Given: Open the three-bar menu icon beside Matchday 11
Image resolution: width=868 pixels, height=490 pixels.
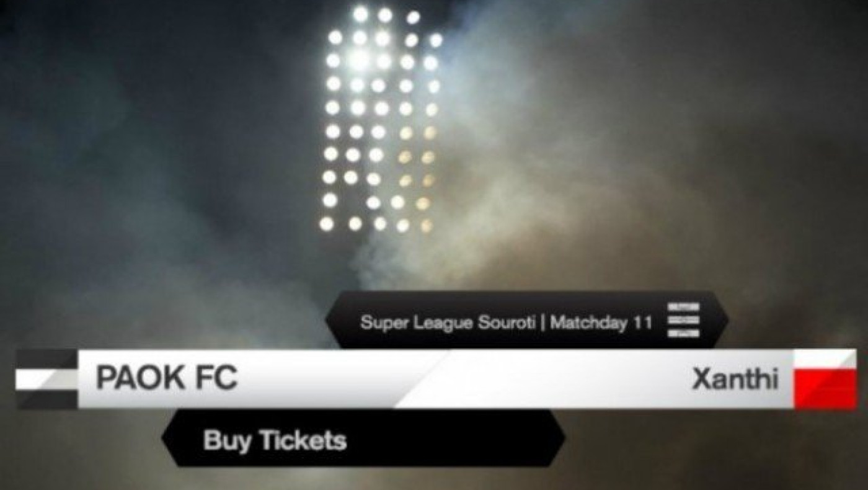Looking at the screenshot, I should pos(683,321).
